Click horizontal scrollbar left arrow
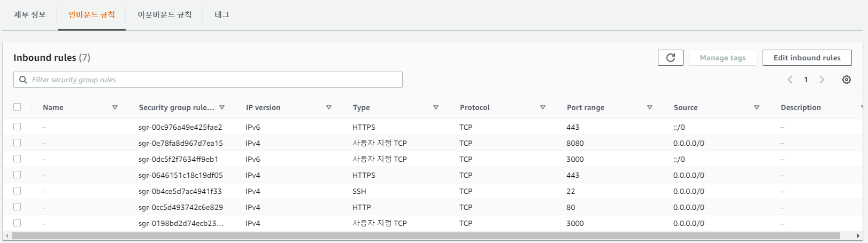The height and width of the screenshot is (243, 868). (x=6, y=236)
